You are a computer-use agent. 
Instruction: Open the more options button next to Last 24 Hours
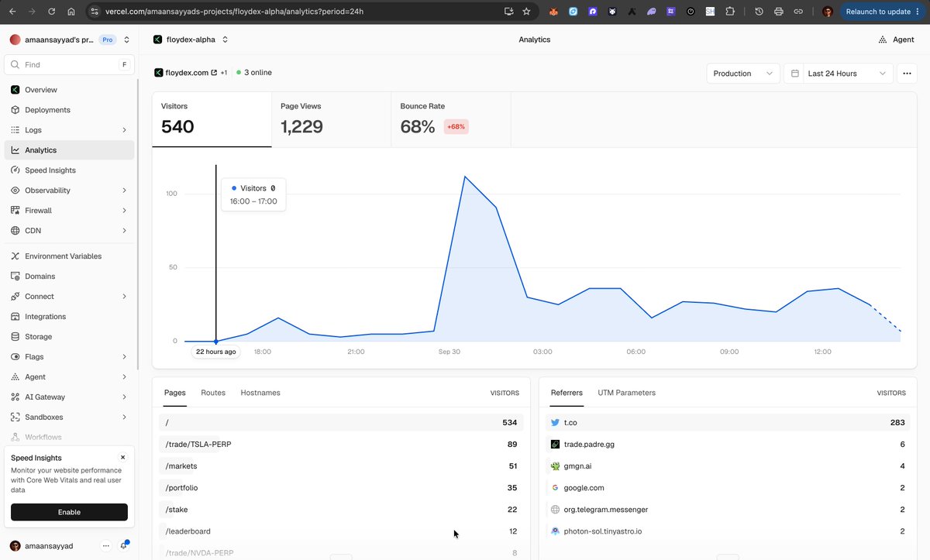907,74
